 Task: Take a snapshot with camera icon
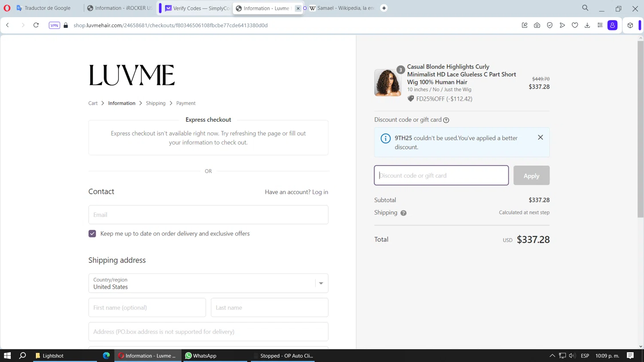pyautogui.click(x=537, y=25)
